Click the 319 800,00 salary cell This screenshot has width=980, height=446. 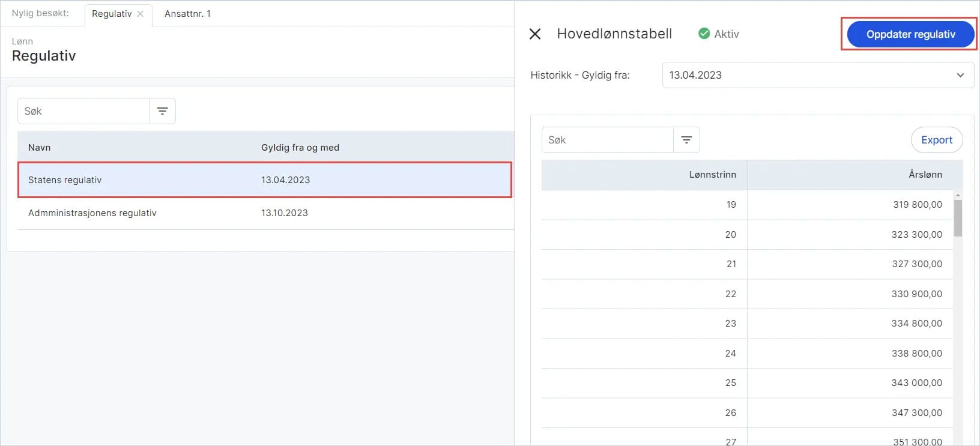tap(850, 205)
